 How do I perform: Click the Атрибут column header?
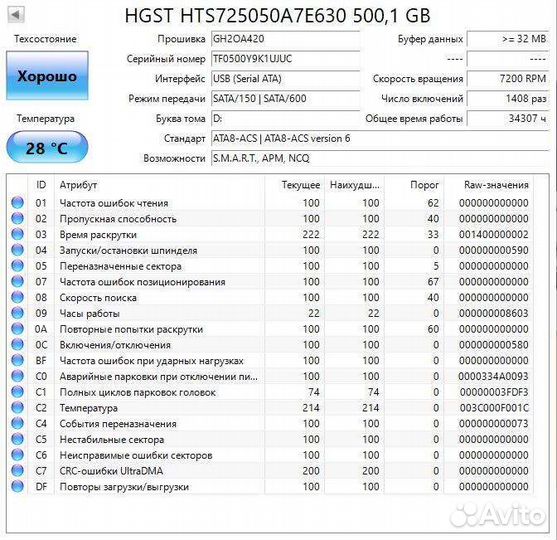(x=159, y=185)
